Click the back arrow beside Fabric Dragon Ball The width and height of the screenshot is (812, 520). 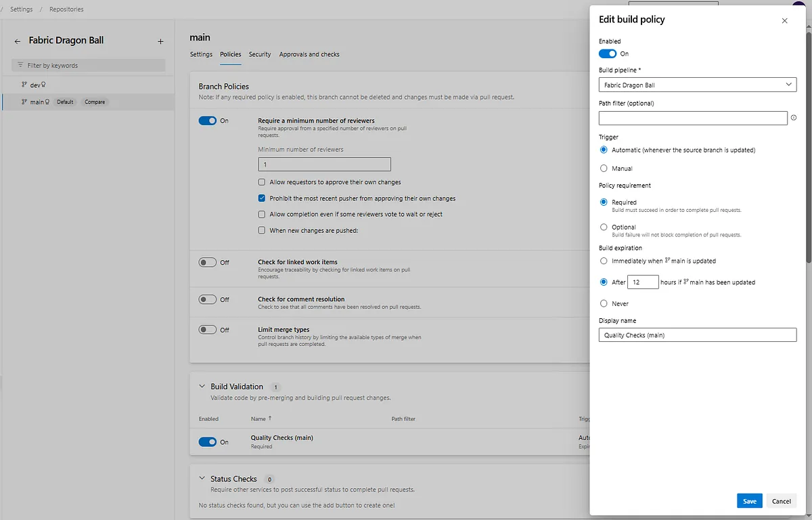[18, 41]
